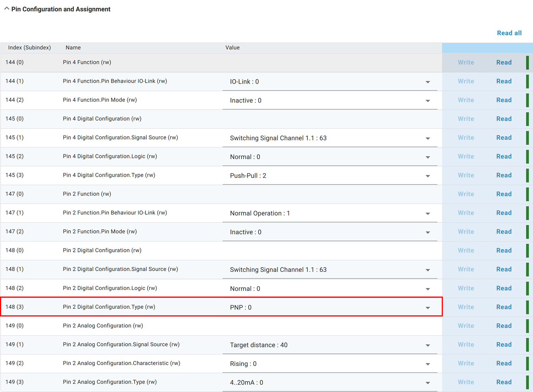
Task: Open Pin 4 Digital Configuration Logic dropdown
Action: [428, 157]
